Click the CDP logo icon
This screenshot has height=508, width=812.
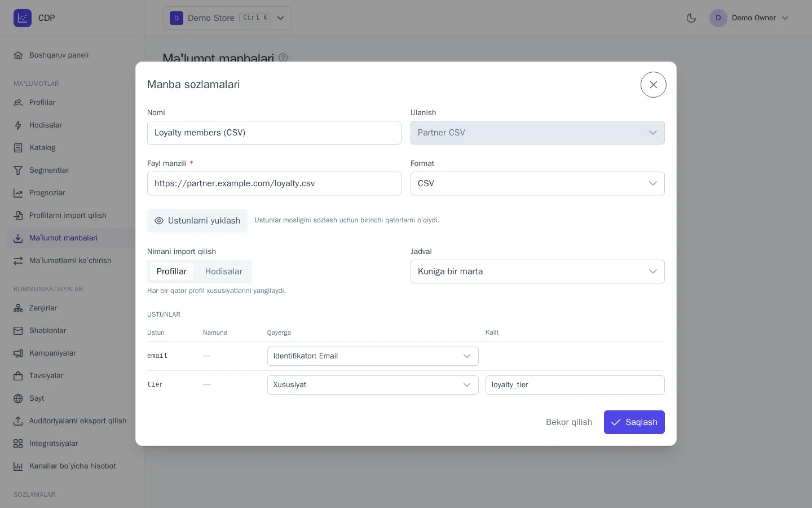click(x=23, y=18)
